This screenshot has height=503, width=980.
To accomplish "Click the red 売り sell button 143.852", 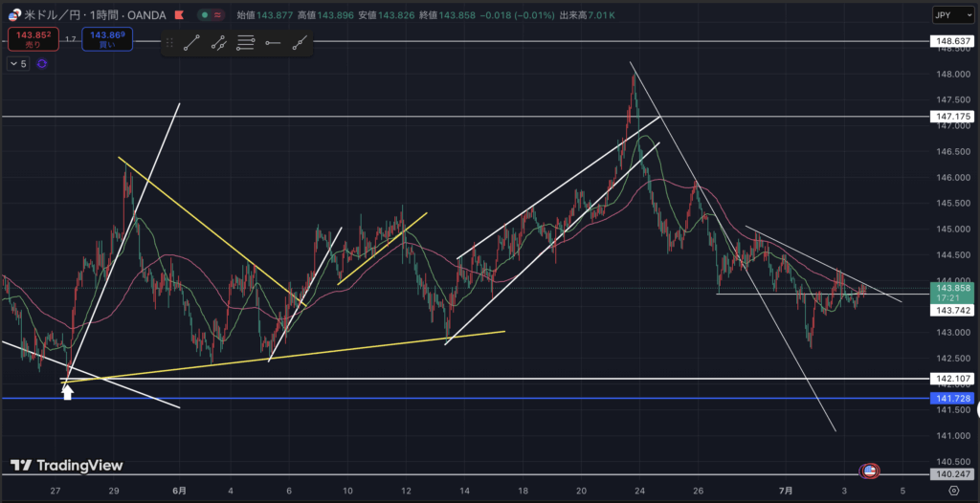I will pyautogui.click(x=33, y=39).
